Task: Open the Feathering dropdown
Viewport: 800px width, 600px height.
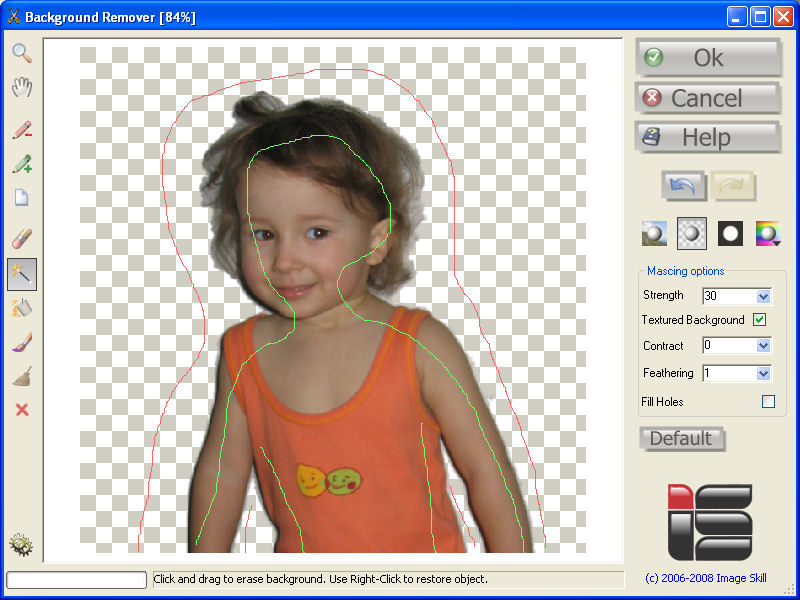Action: point(764,372)
